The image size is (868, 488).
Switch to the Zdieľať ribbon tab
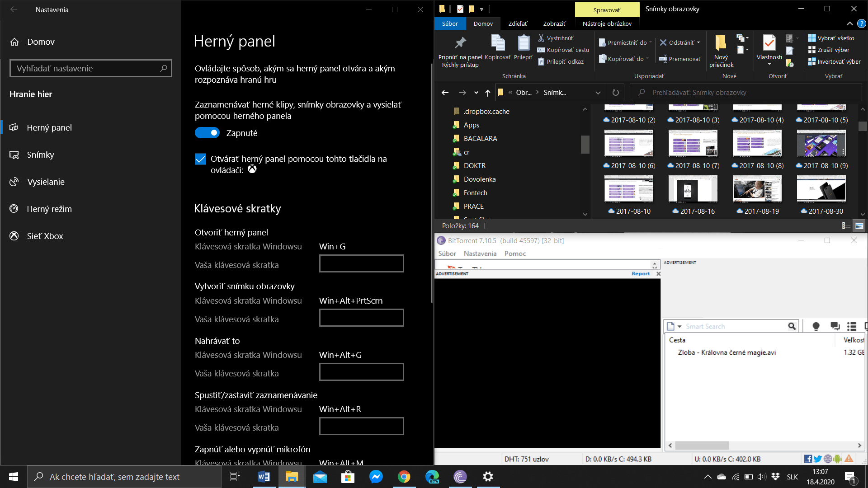pyautogui.click(x=518, y=23)
